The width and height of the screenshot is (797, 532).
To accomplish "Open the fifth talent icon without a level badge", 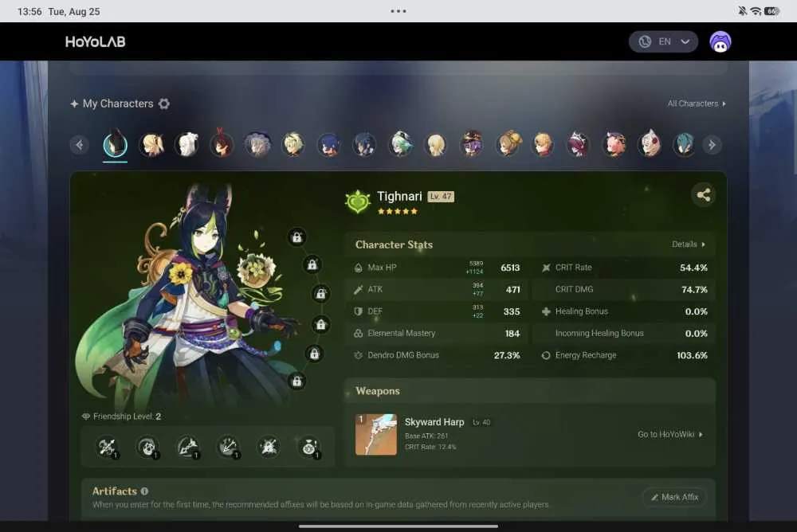I will coord(269,447).
